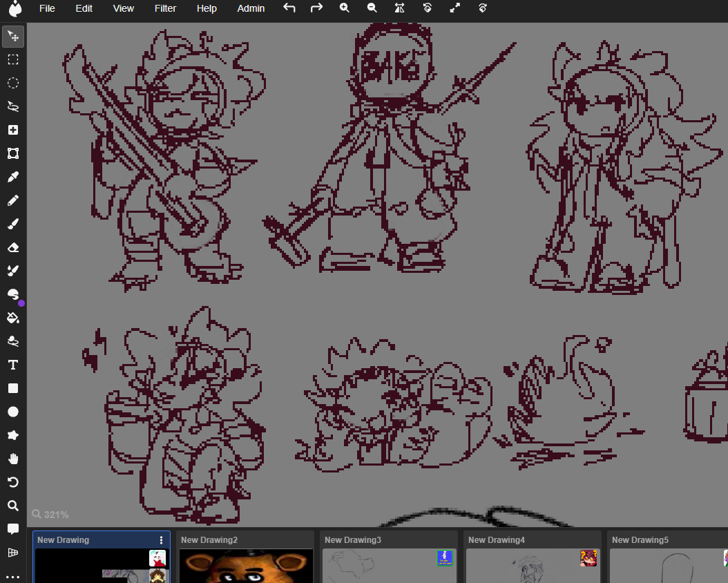
Task: Click the Magma flame logo
Action: click(x=15, y=8)
